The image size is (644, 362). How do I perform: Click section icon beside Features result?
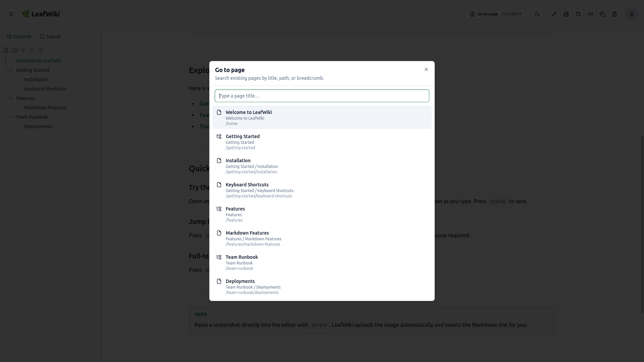click(x=219, y=209)
